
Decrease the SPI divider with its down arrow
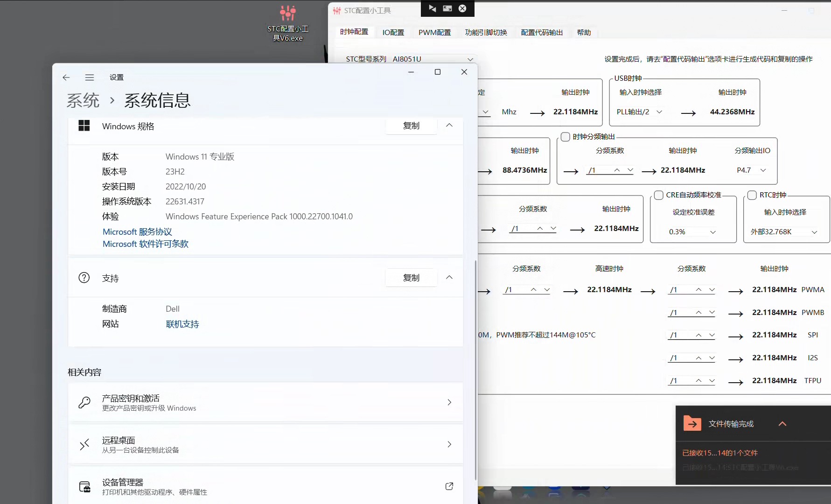712,335
